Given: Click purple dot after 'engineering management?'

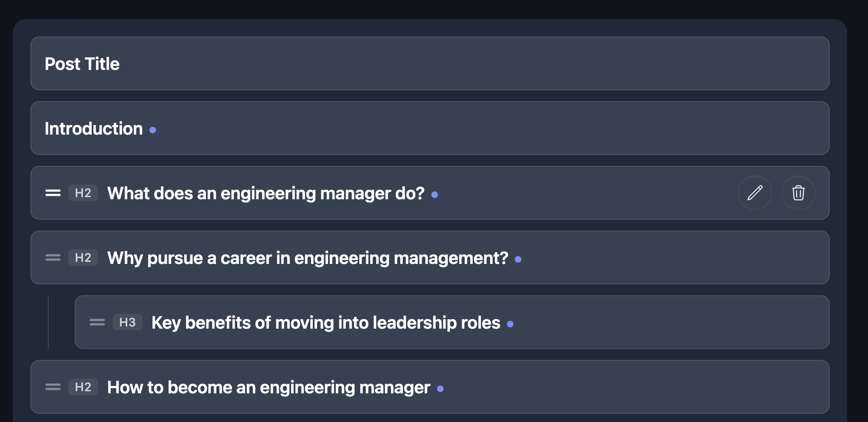Looking at the screenshot, I should pyautogui.click(x=518, y=259).
